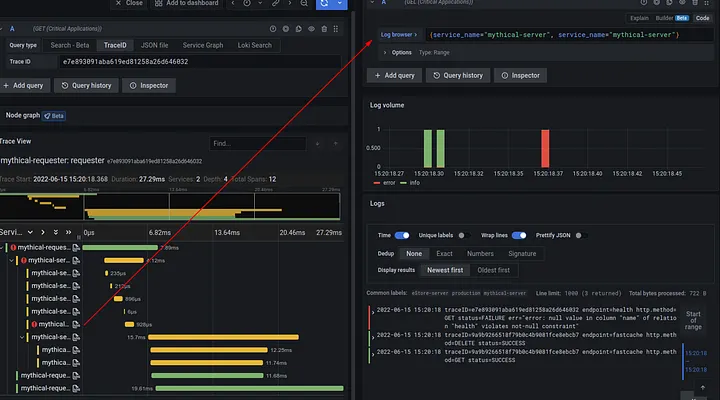Open the time picker clock icon in the toolbar
The width and height of the screenshot is (720, 400).
247,3
